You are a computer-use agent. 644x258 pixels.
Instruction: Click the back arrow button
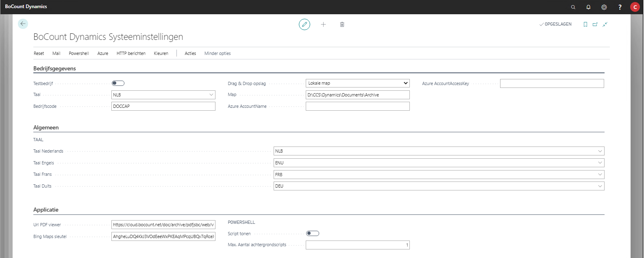(x=23, y=24)
